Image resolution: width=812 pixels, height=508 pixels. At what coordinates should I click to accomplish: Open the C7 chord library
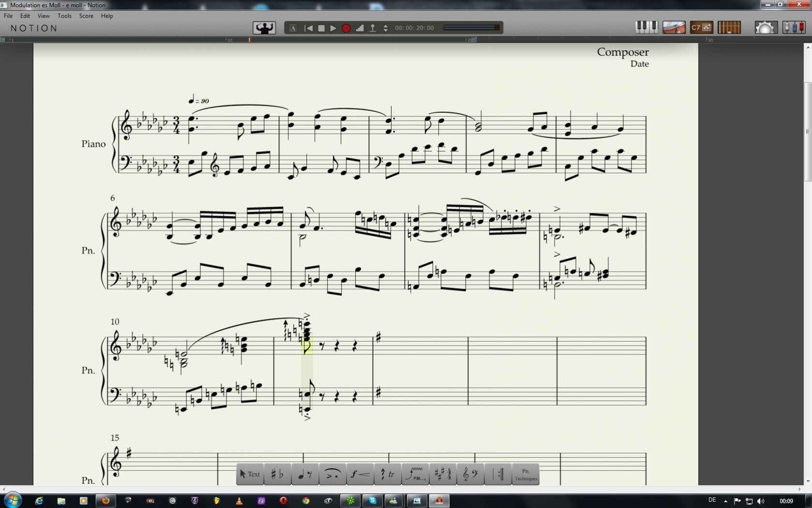(701, 28)
